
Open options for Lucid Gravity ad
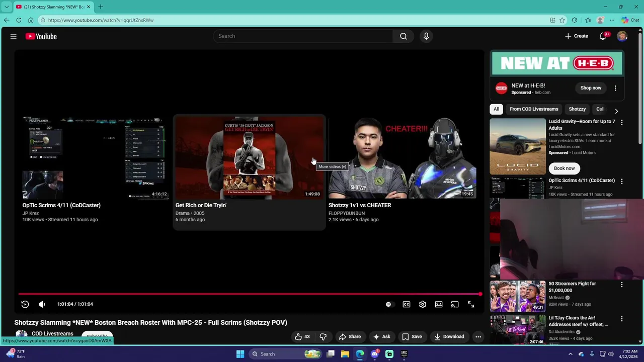(622, 122)
